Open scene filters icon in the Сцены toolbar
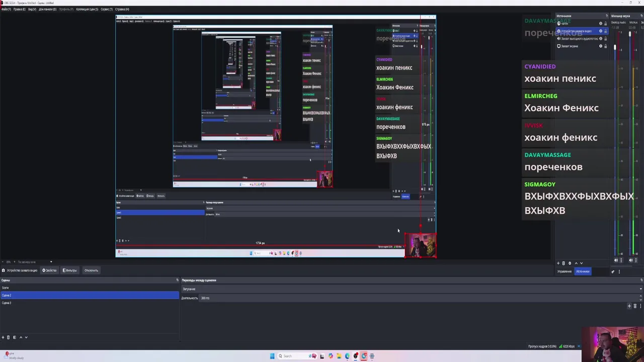The height and width of the screenshot is (362, 644). 14,337
